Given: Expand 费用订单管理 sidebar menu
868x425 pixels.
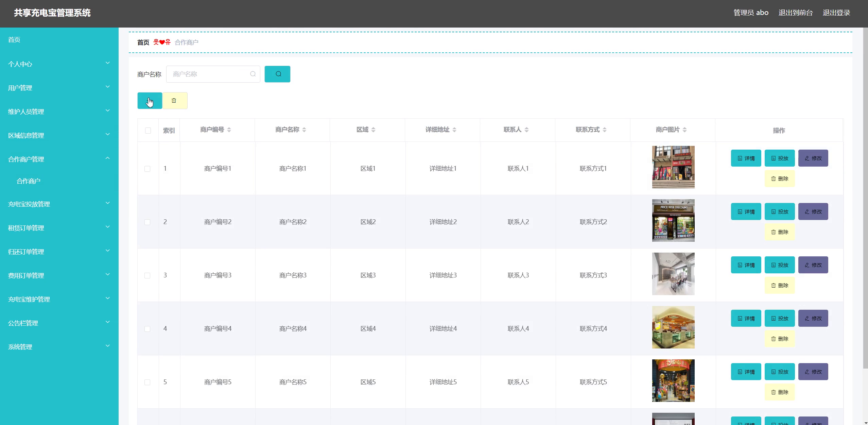Looking at the screenshot, I should tap(59, 275).
